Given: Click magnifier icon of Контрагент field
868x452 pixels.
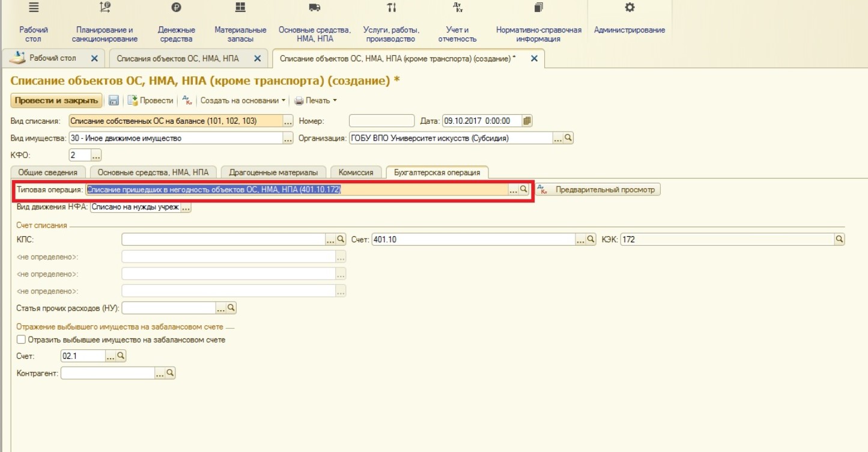Looking at the screenshot, I should coord(171,373).
